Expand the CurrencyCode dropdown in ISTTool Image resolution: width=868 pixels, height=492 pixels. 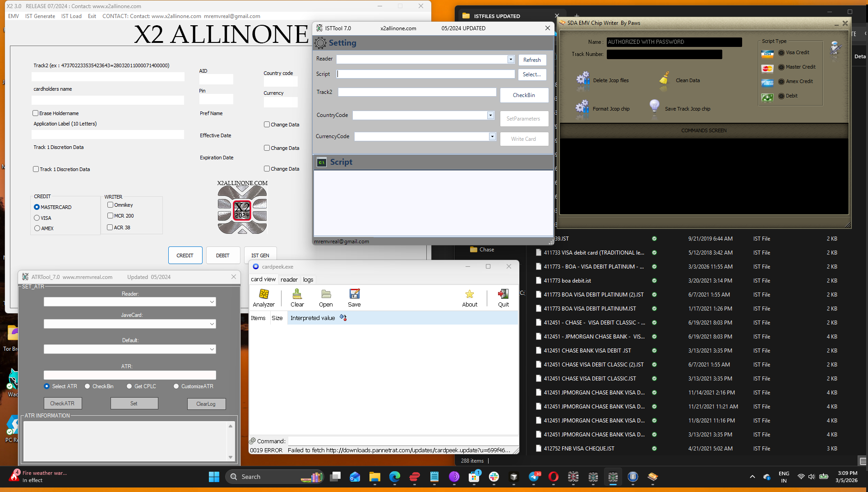click(x=492, y=137)
